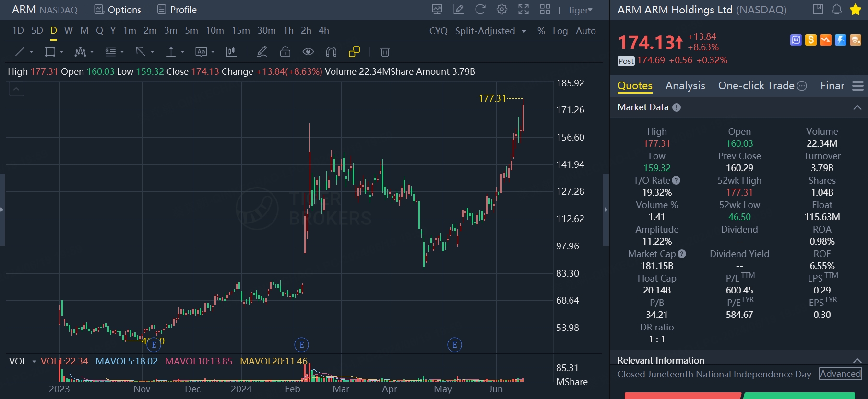The height and width of the screenshot is (399, 868).
Task: Open the chart edit note icon
Action: coord(459,10)
